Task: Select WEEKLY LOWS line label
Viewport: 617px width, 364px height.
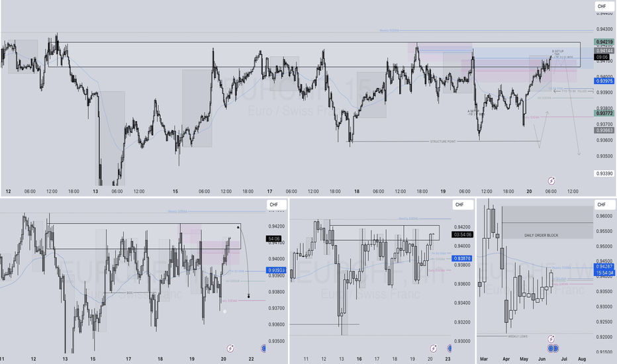Action: (x=518, y=336)
